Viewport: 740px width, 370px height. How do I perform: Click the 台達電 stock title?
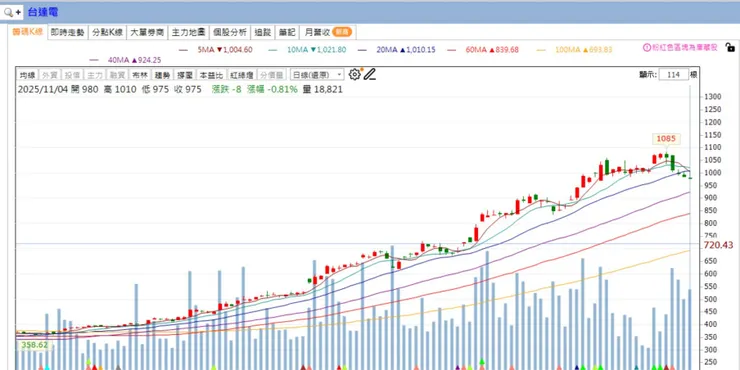pos(42,12)
